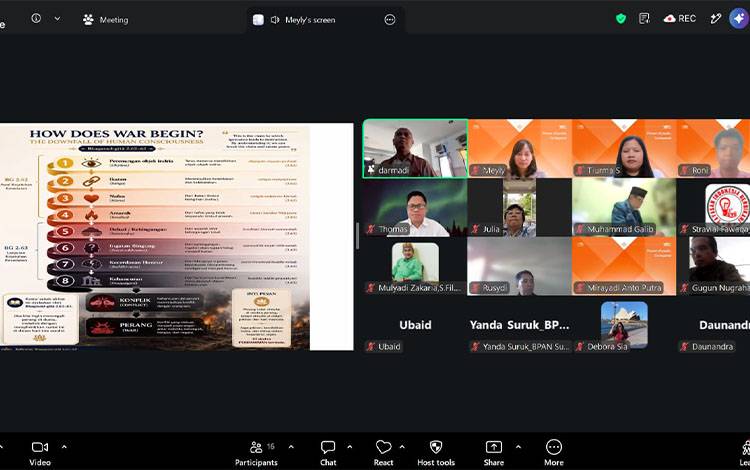Image resolution: width=750 pixels, height=470 pixels.
Task: Open the More options menu
Action: coord(553,453)
